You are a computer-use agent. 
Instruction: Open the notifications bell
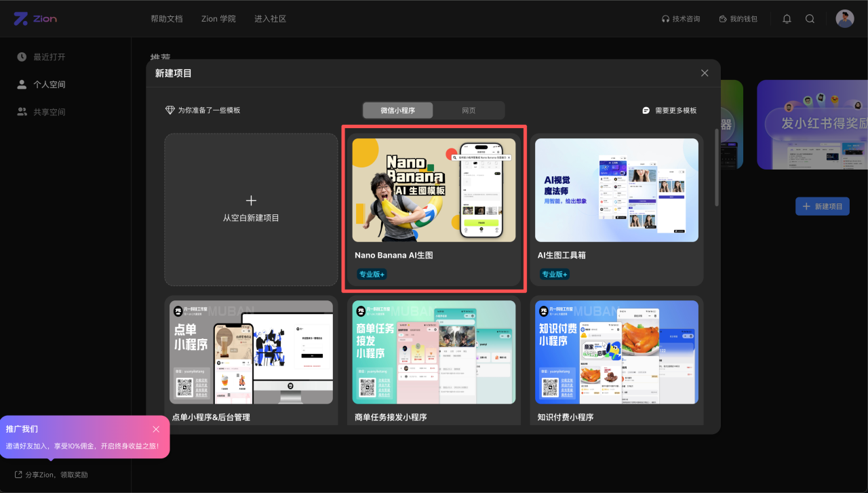pyautogui.click(x=787, y=19)
